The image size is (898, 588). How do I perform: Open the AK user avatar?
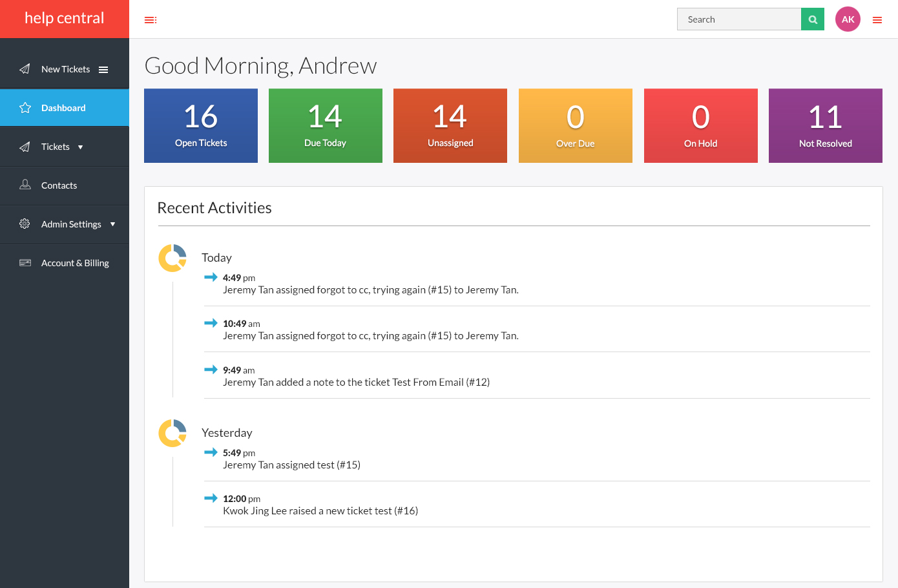pos(848,19)
